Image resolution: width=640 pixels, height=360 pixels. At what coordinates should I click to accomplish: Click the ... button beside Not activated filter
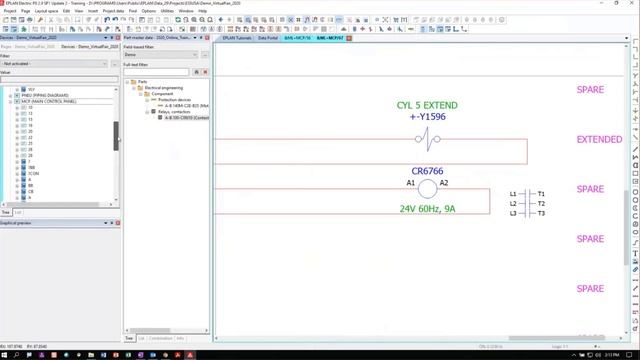[x=115, y=64]
